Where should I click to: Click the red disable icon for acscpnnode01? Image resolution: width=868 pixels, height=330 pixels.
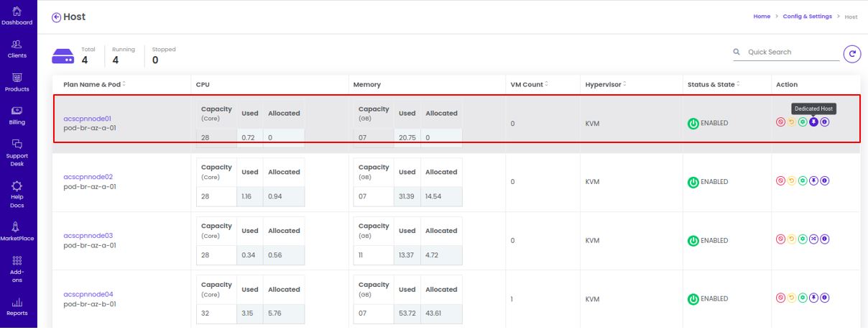780,122
